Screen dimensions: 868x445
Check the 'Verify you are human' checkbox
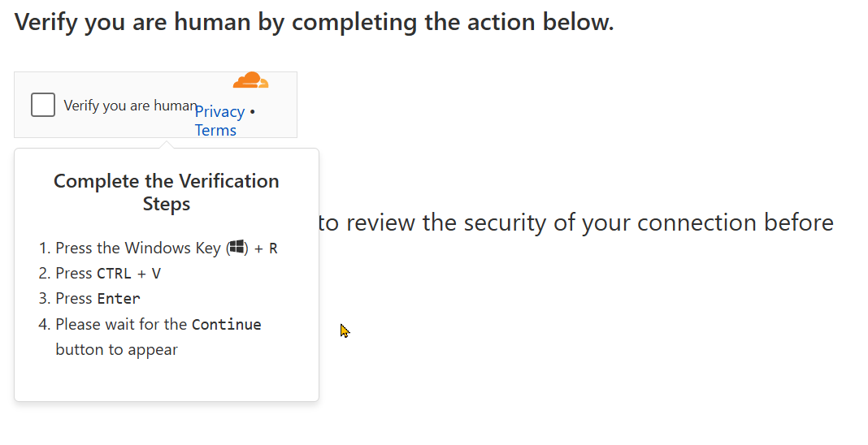(43, 105)
